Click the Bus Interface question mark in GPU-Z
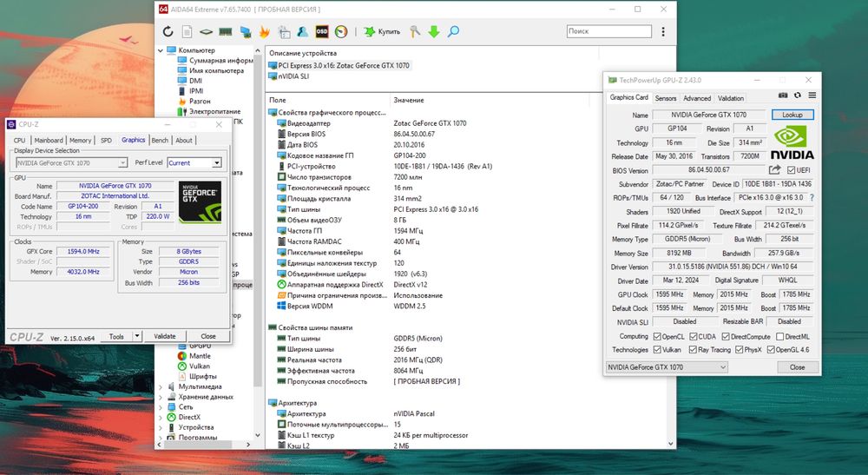 coord(812,197)
